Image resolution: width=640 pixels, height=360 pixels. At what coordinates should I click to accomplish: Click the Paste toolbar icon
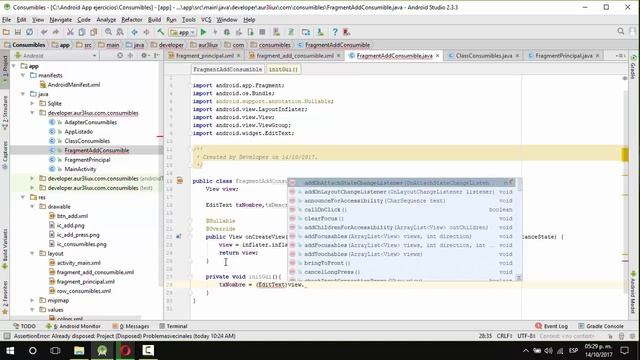tap(93, 32)
